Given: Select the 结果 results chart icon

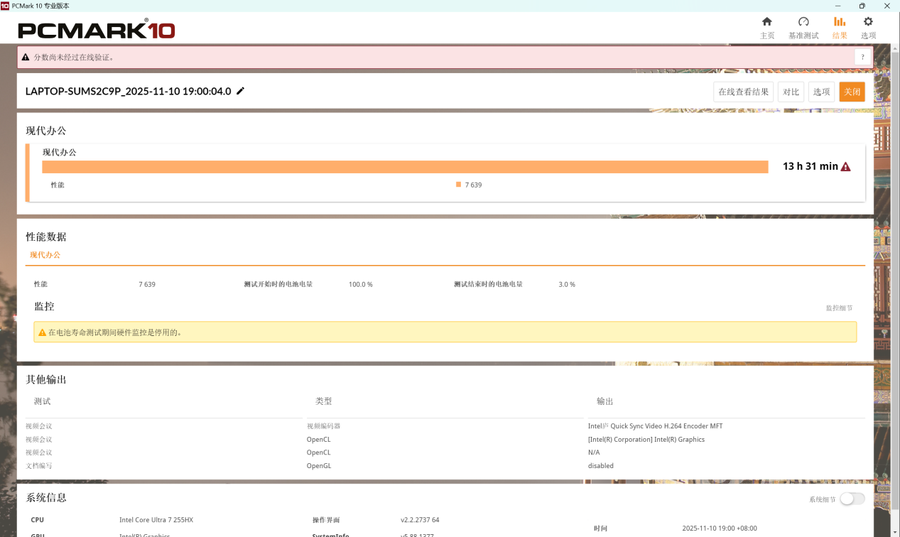Looking at the screenshot, I should tap(839, 22).
